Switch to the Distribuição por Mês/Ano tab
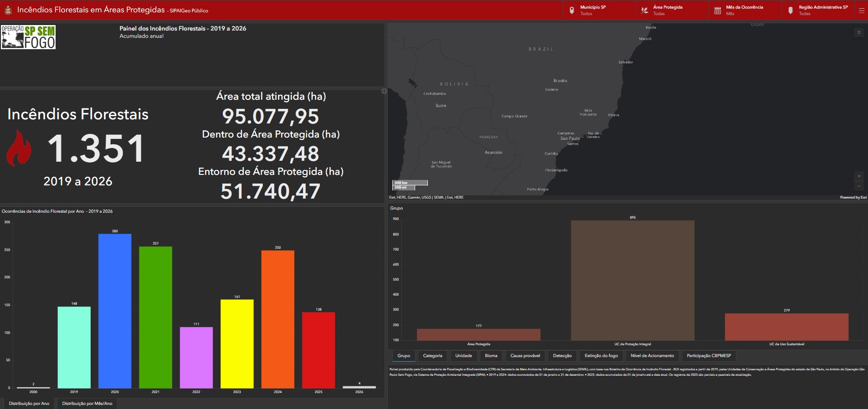Viewport: 868px width, 409px height. click(x=87, y=404)
